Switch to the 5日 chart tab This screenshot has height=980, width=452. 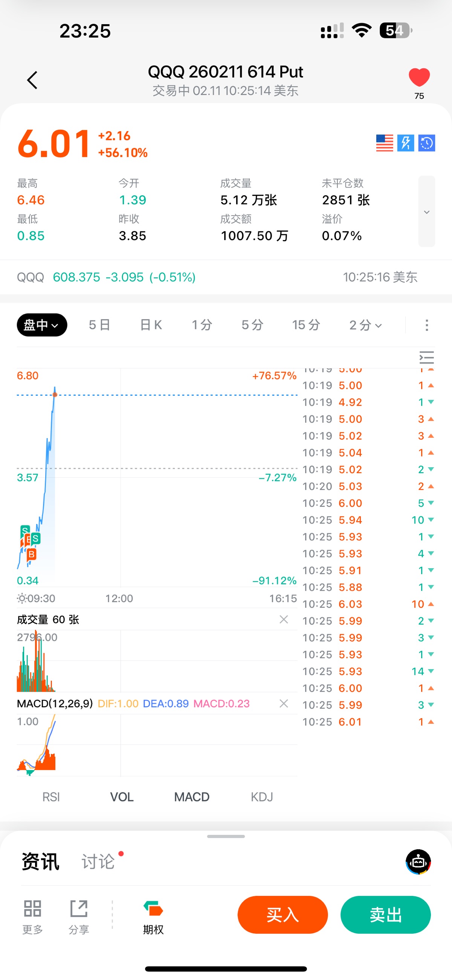[99, 325]
